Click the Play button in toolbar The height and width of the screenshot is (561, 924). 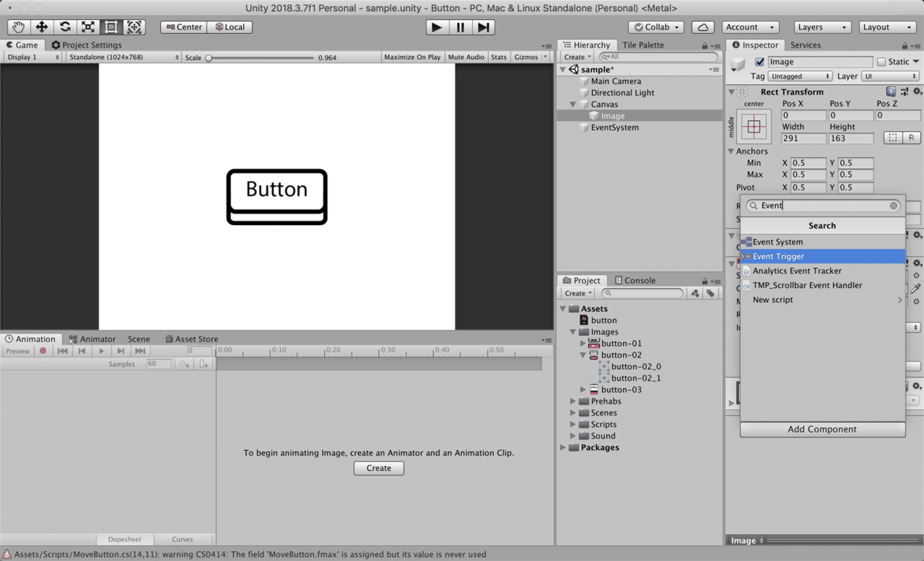pos(437,27)
